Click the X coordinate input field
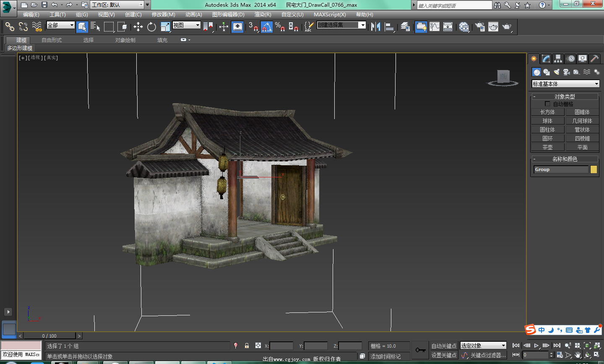 pyautogui.click(x=281, y=346)
